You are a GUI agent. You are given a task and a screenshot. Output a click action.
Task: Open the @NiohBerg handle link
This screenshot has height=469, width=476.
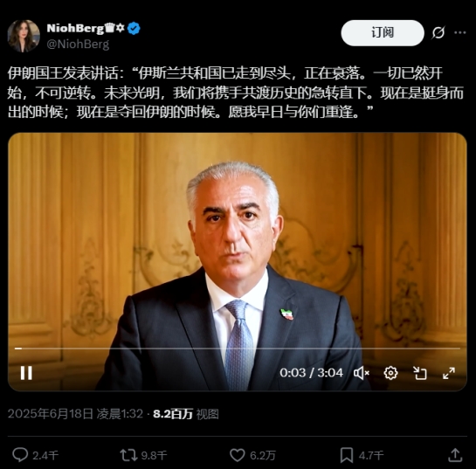78,45
